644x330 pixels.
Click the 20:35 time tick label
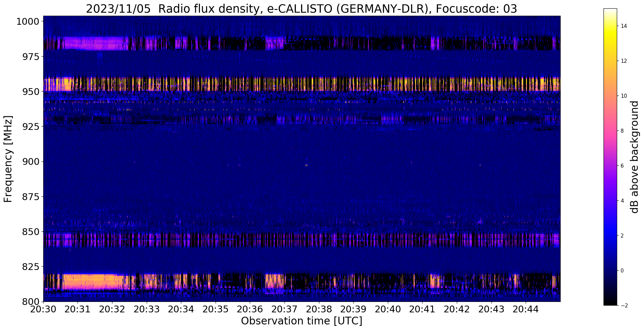click(x=216, y=309)
